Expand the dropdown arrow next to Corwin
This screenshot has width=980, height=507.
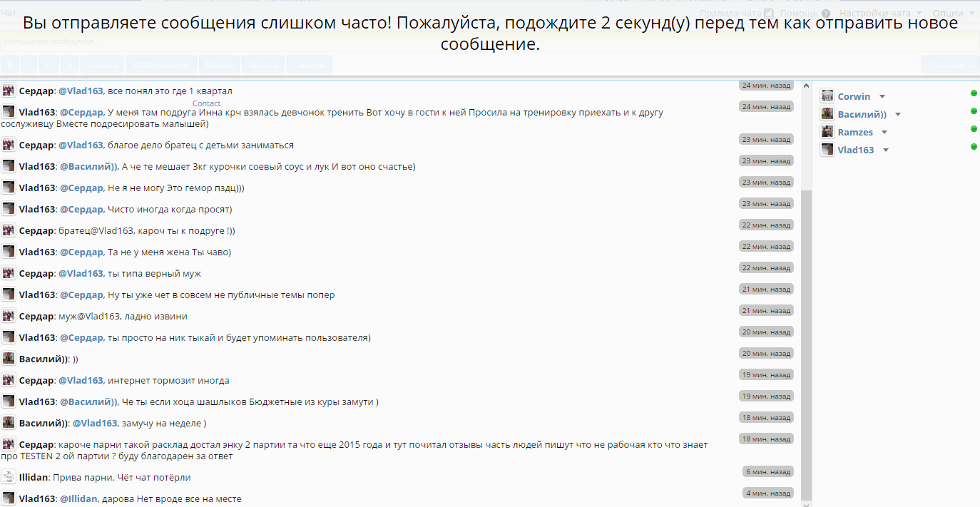(x=882, y=97)
